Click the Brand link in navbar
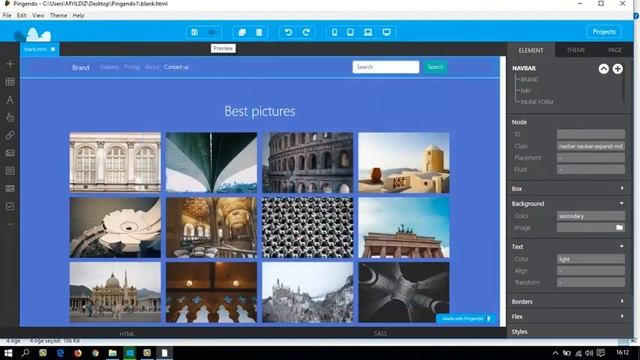 (80, 68)
